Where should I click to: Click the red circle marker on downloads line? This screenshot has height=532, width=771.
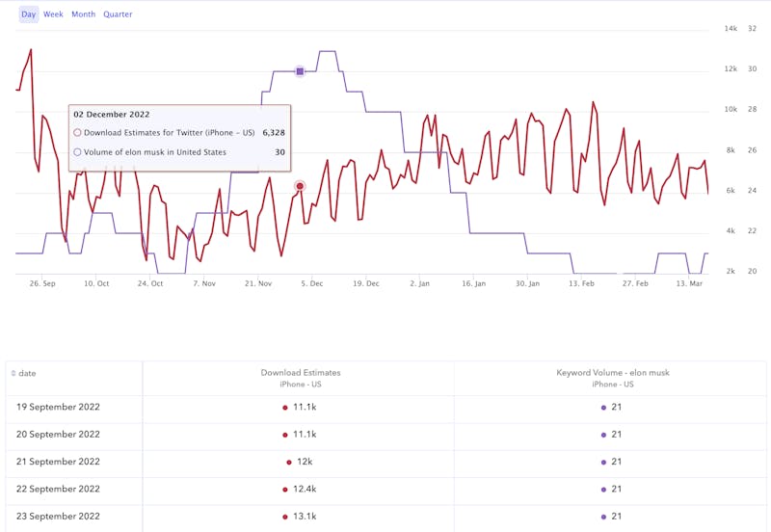300,186
